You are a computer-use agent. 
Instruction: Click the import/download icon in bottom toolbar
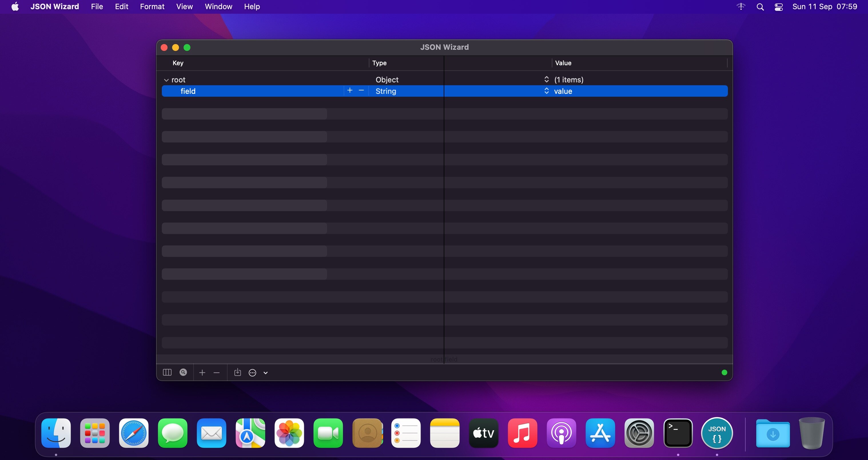click(x=238, y=372)
